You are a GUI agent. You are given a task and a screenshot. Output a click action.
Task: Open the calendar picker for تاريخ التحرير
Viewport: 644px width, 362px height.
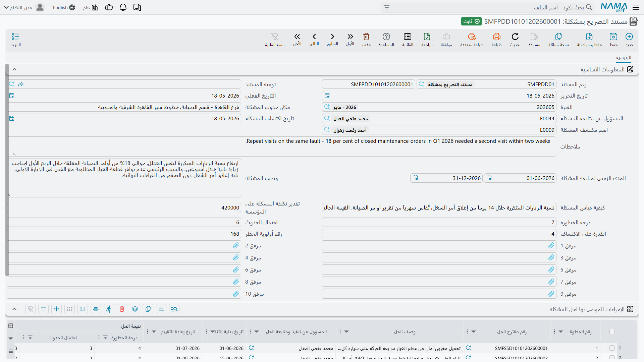(327, 96)
